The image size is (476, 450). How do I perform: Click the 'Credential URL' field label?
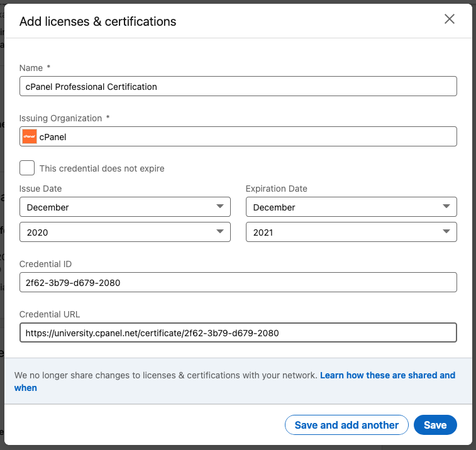(50, 314)
